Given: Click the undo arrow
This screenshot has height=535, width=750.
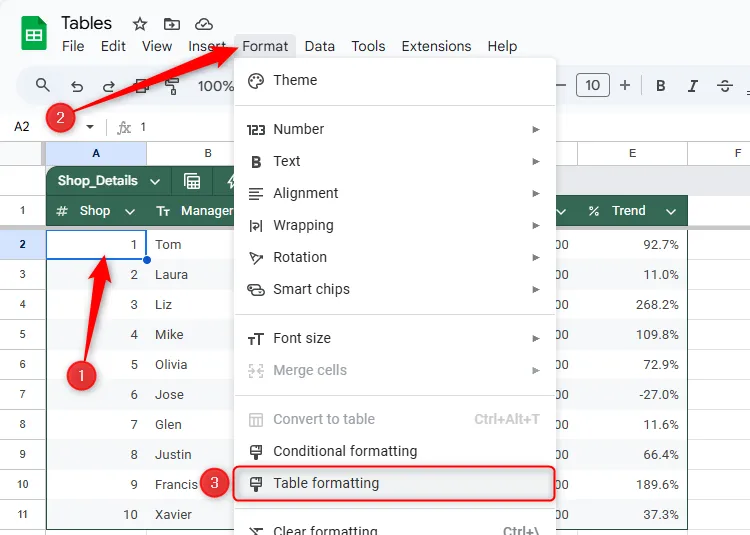Looking at the screenshot, I should click(77, 86).
